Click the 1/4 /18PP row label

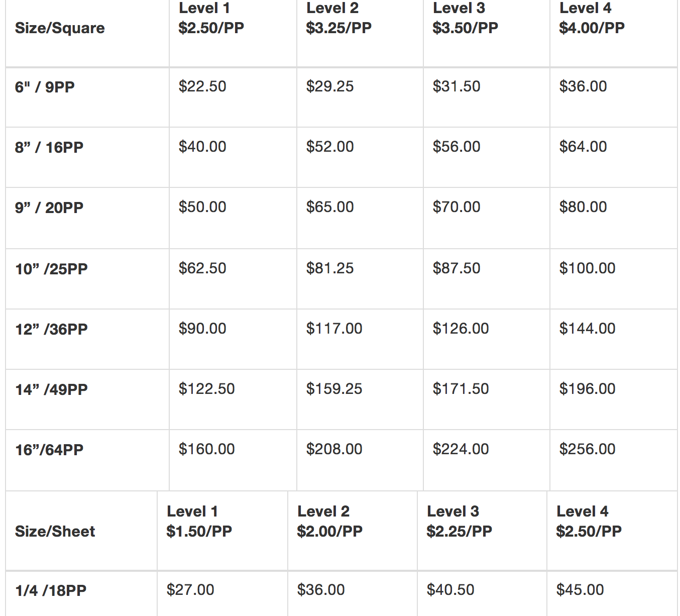(51, 590)
